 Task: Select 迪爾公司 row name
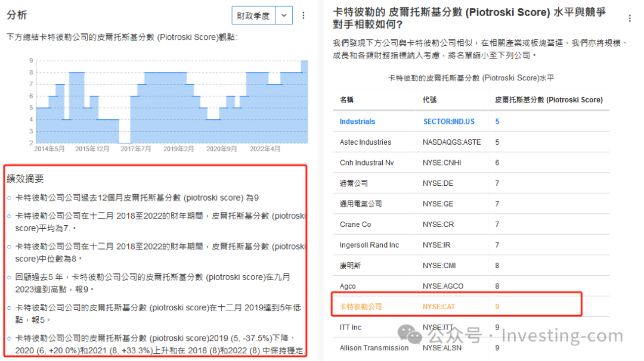pyautogui.click(x=354, y=183)
